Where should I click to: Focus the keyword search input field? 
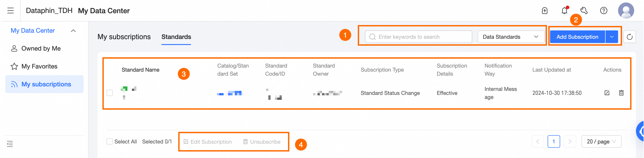pos(418,37)
